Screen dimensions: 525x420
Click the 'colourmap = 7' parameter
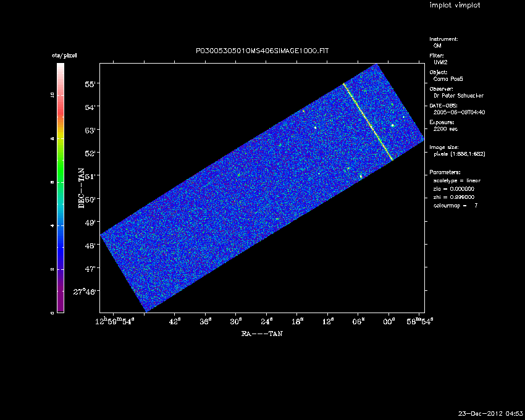[x=455, y=206]
